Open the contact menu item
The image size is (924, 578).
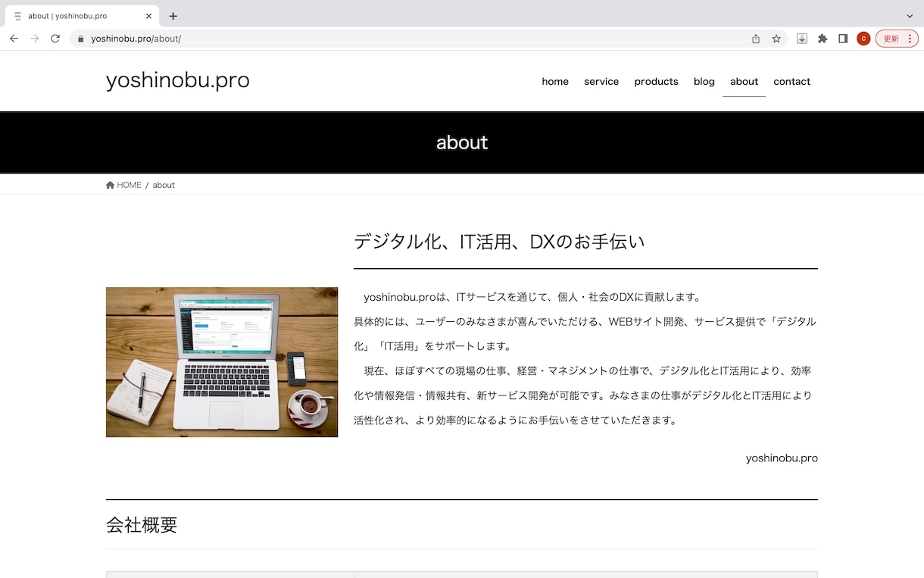792,82
